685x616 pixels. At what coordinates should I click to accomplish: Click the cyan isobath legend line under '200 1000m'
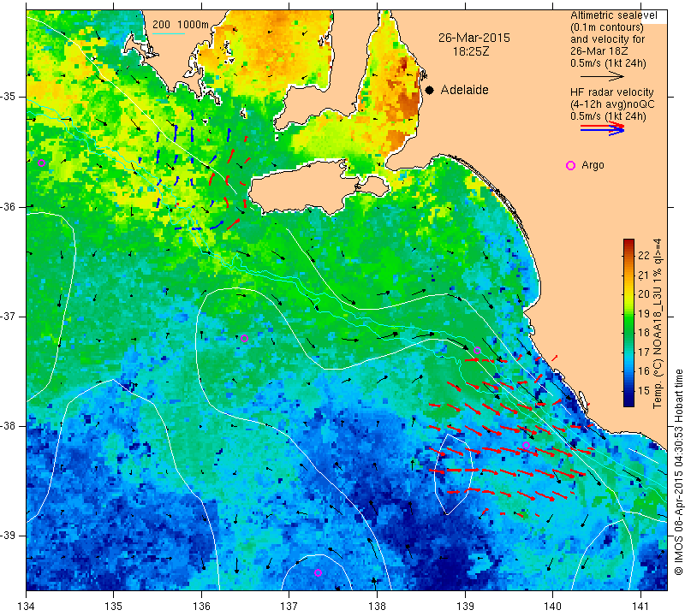[169, 33]
